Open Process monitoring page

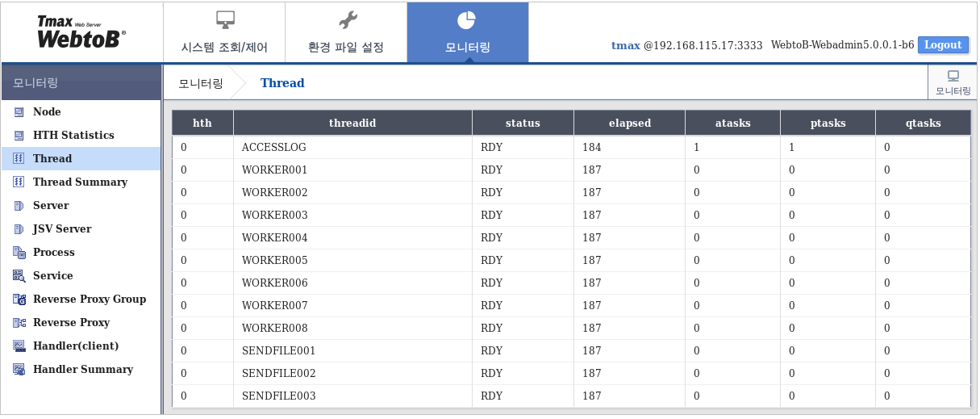(81, 253)
